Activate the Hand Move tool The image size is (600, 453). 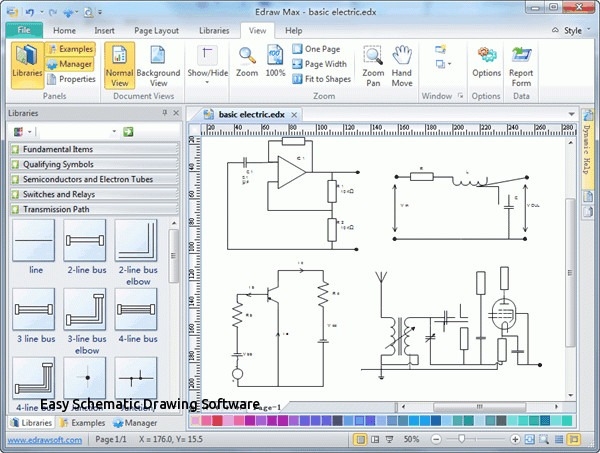(x=402, y=62)
